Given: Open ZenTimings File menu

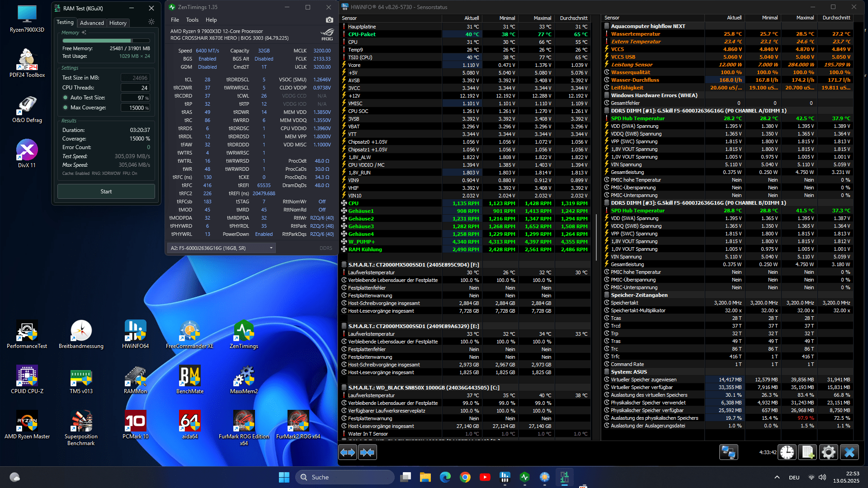Looking at the screenshot, I should [175, 20].
